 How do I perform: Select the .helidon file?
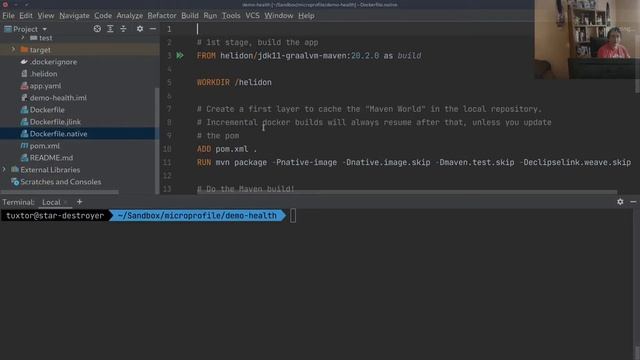[43, 74]
